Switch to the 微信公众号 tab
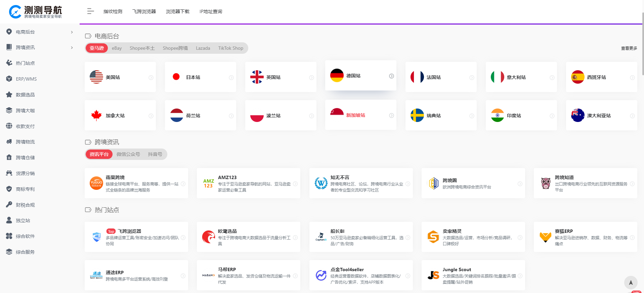Screen dimensions: 644x293 pyautogui.click(x=128, y=154)
